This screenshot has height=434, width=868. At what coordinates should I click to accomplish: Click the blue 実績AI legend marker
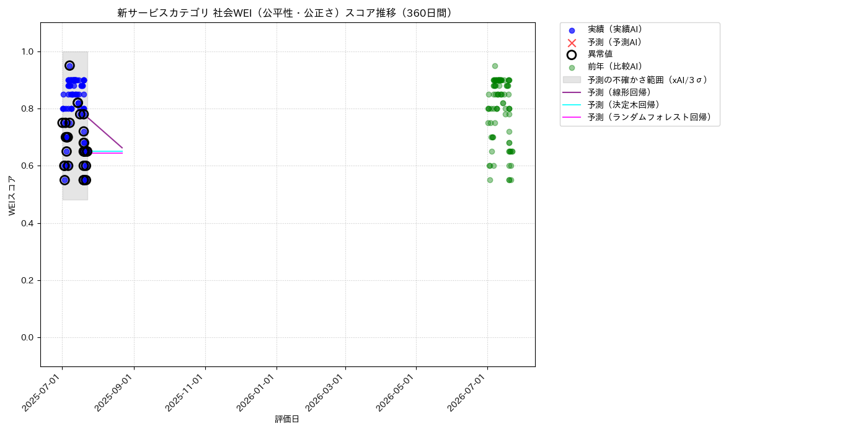(x=572, y=30)
